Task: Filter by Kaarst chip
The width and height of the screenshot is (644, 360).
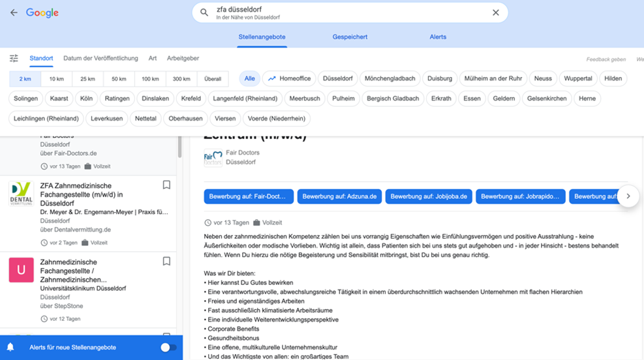Action: [59, 98]
